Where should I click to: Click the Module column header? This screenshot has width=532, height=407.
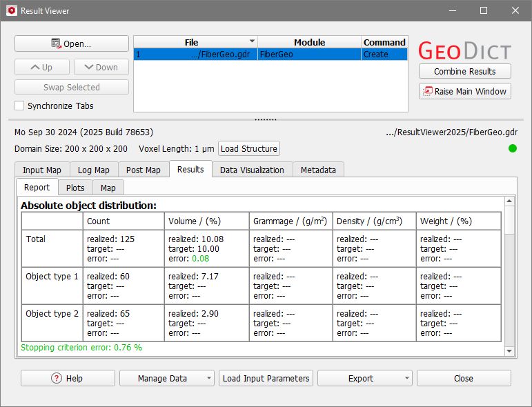tap(309, 42)
